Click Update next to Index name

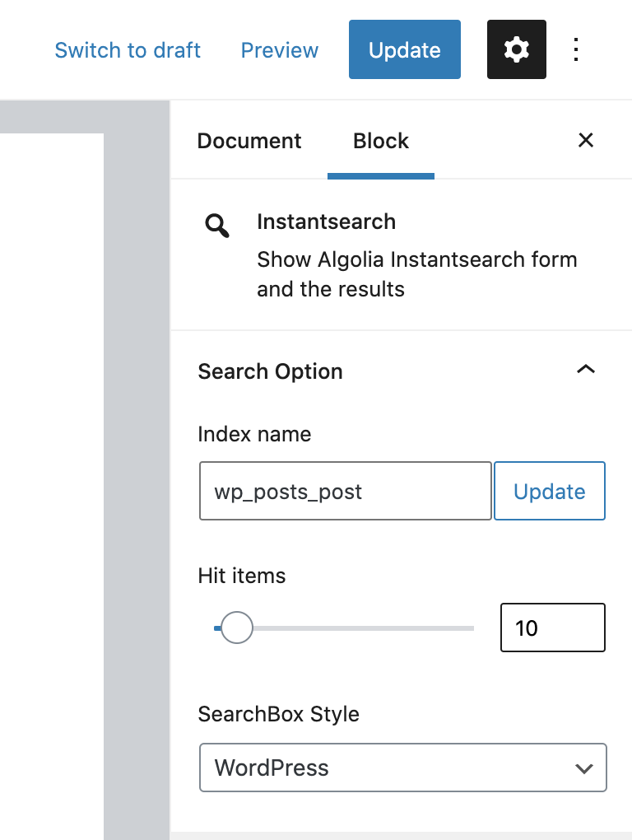(549, 492)
